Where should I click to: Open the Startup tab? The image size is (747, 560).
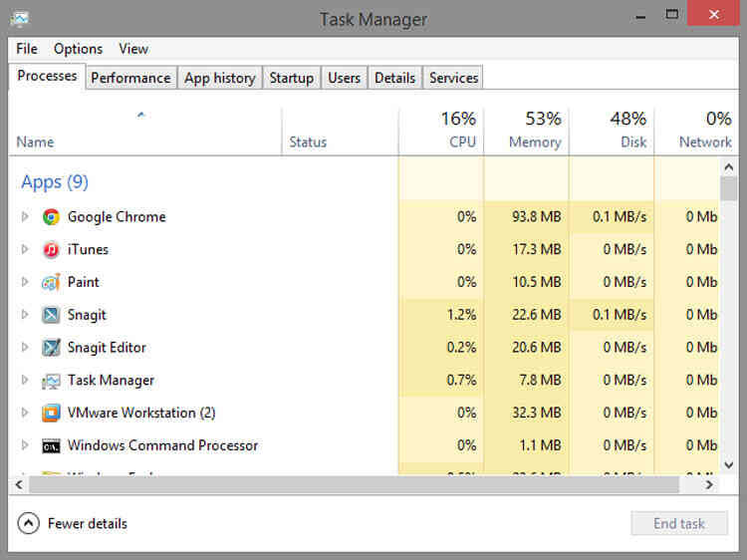(291, 78)
